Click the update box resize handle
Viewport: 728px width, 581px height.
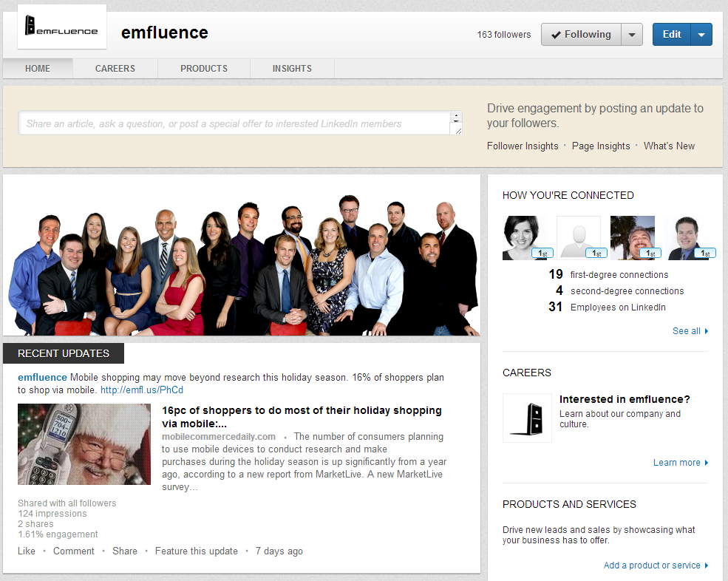coord(458,131)
